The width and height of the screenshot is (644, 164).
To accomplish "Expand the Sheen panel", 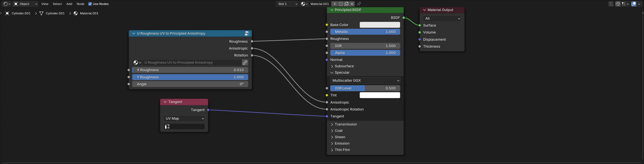I will tap(332, 137).
